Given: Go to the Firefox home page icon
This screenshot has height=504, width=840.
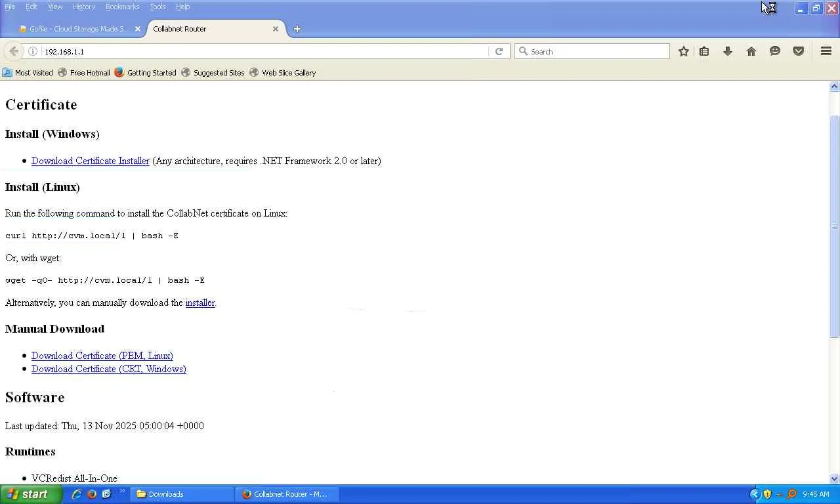Looking at the screenshot, I should 751,51.
